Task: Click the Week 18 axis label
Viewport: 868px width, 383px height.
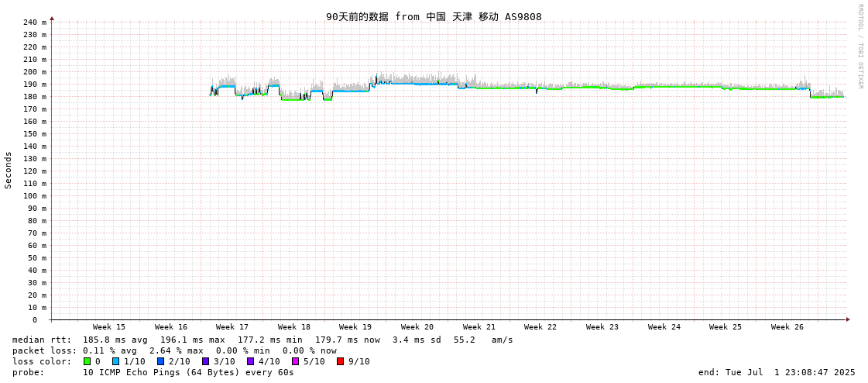Action: [294, 327]
